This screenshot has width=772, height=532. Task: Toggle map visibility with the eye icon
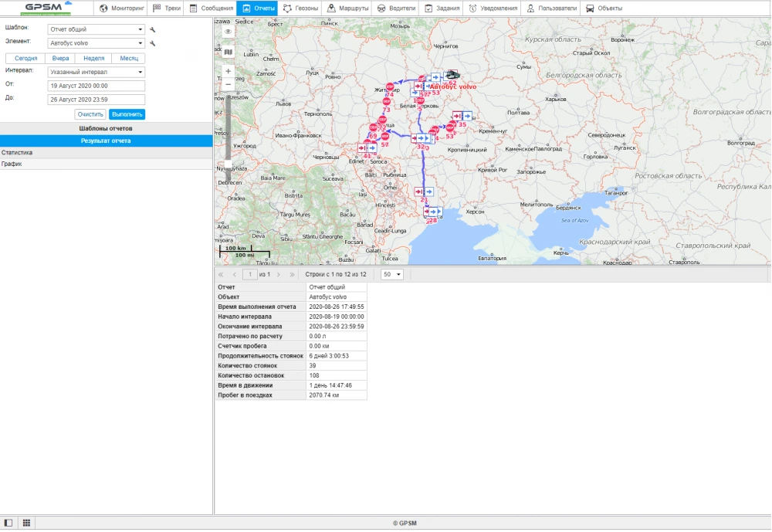pos(228,32)
